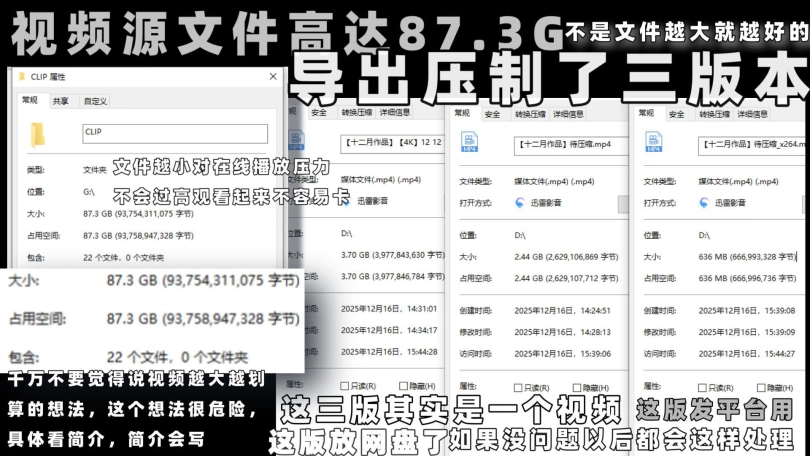Click the 迅雷影音 app icon in 待压缩.mp4 window

(520, 202)
